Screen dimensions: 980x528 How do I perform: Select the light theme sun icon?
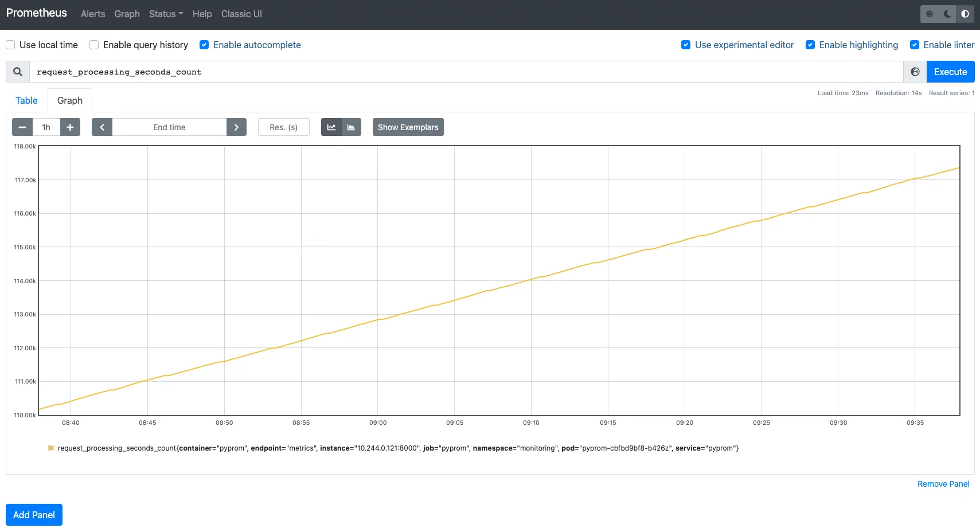pyautogui.click(x=930, y=14)
